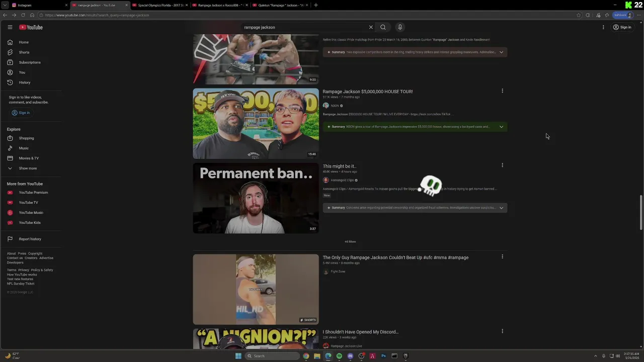Reload the page in browser

pos(23,15)
